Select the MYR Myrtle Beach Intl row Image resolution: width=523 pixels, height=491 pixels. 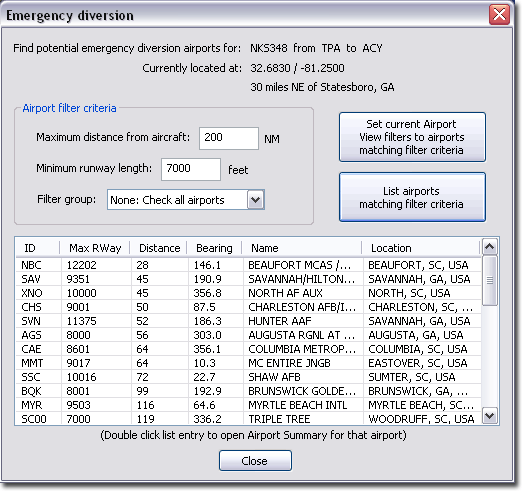coord(248,405)
